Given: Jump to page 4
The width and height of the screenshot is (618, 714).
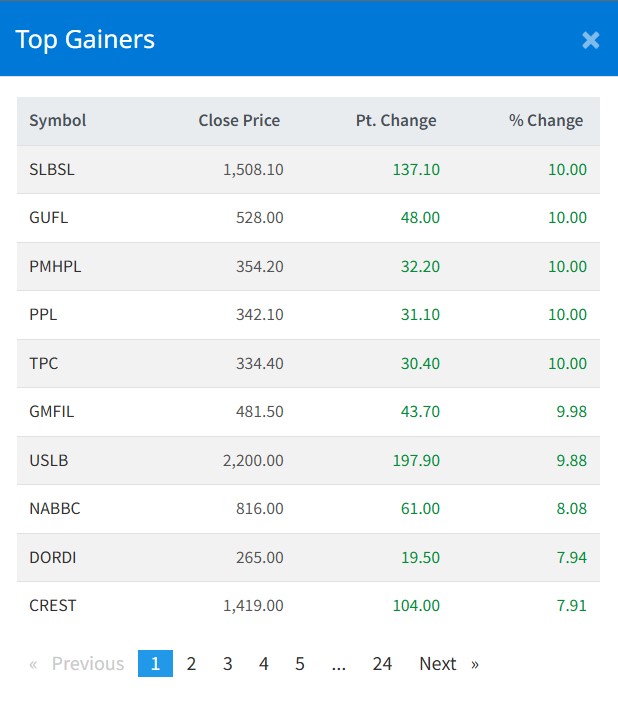Looking at the screenshot, I should (x=264, y=664).
